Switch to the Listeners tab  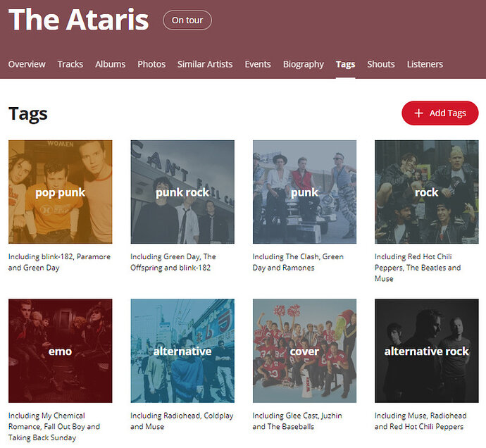point(425,64)
